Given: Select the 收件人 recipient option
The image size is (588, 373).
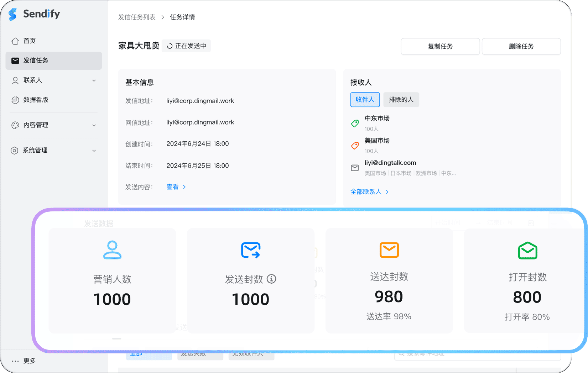Looking at the screenshot, I should (365, 100).
